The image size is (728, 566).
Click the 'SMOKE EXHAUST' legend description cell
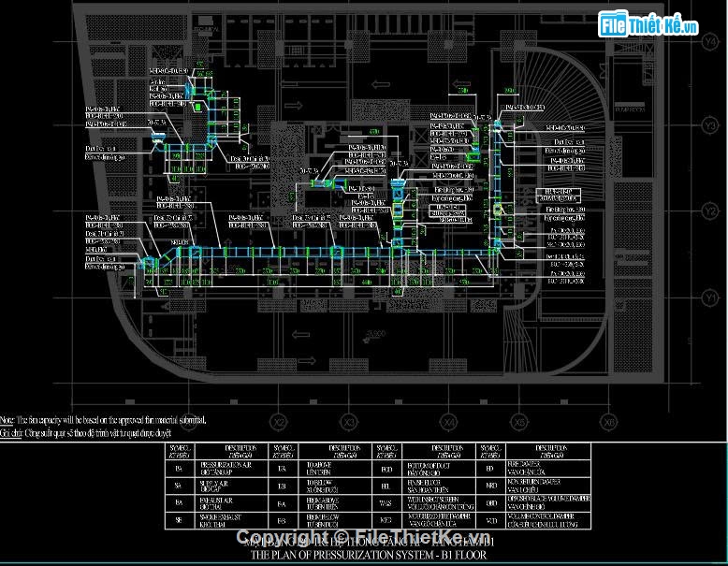232,520
